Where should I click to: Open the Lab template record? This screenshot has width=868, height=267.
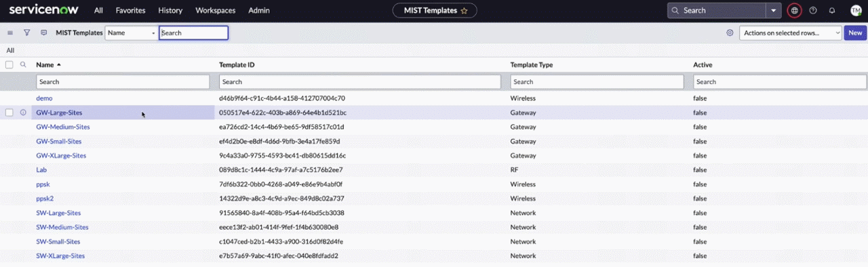point(41,169)
